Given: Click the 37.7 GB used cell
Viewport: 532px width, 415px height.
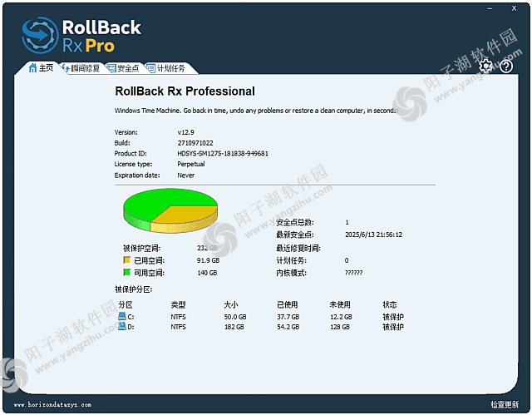Looking at the screenshot, I should [288, 317].
